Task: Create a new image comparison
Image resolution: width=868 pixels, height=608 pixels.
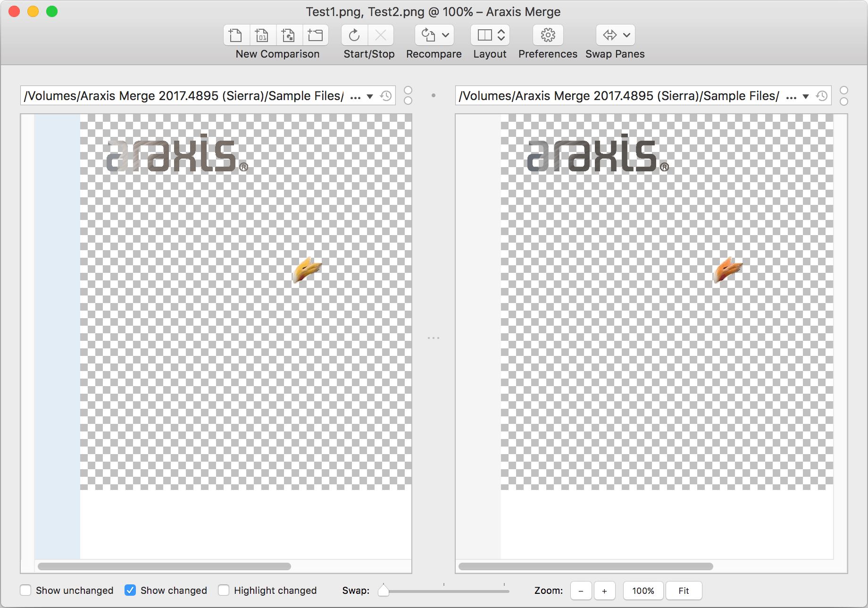Action: click(288, 35)
